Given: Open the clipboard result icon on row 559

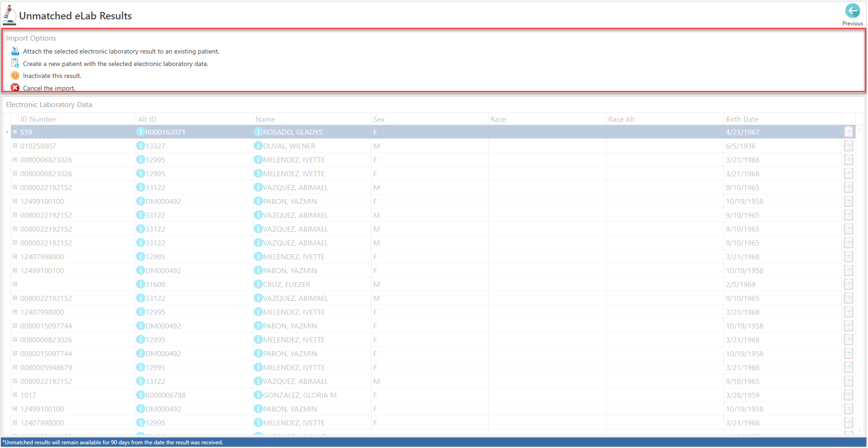Looking at the screenshot, I should pos(849,131).
